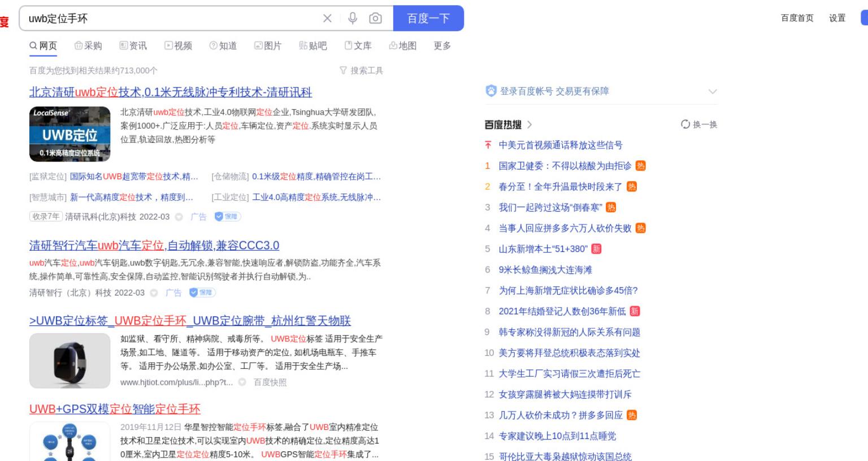Open result 北京清研uwb定位技术 title link

click(x=171, y=92)
